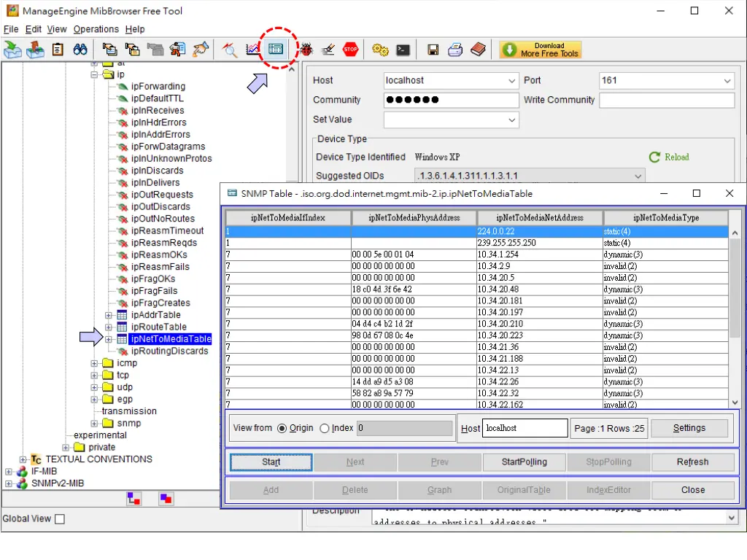
Task: Open the Host dropdown showing localhost
Action: (511, 81)
